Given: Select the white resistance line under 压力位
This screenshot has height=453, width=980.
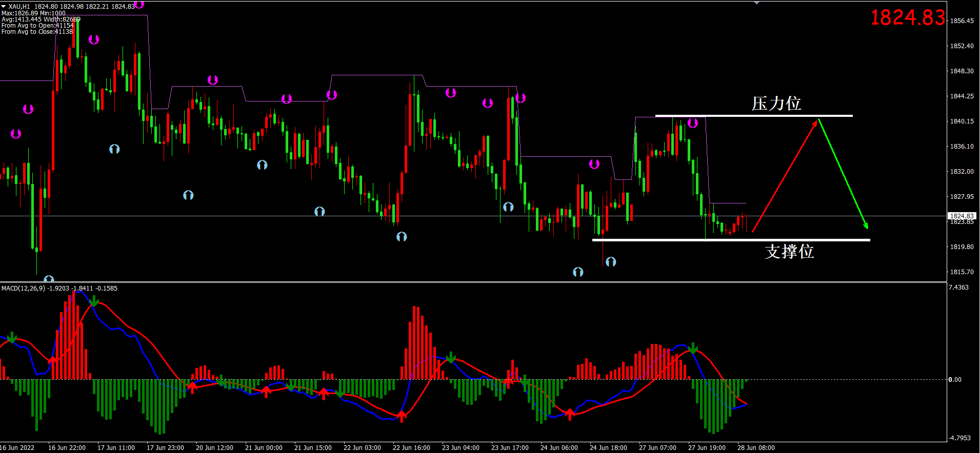Looking at the screenshot, I should click(x=754, y=116).
